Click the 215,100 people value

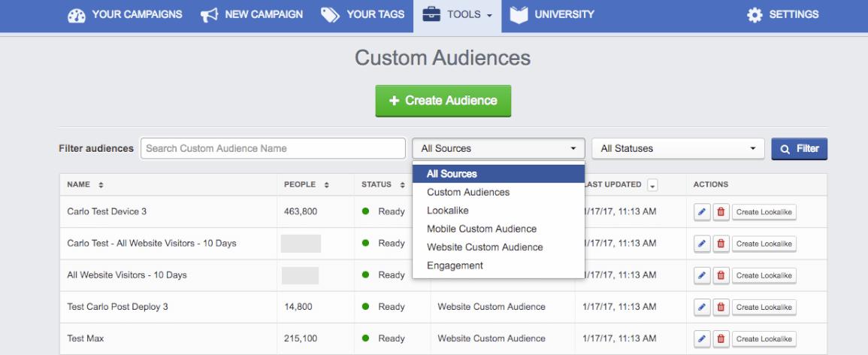(301, 338)
